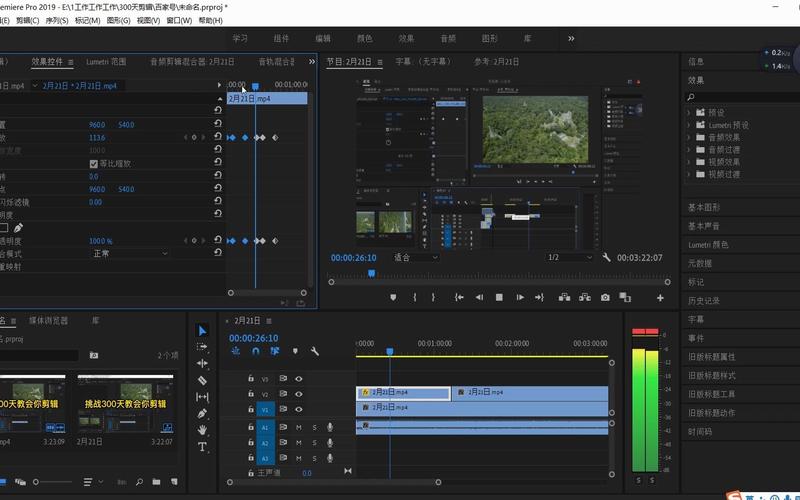This screenshot has width=800, height=500.
Task: Click program monitor playhead scrubber
Action: coord(371,273)
